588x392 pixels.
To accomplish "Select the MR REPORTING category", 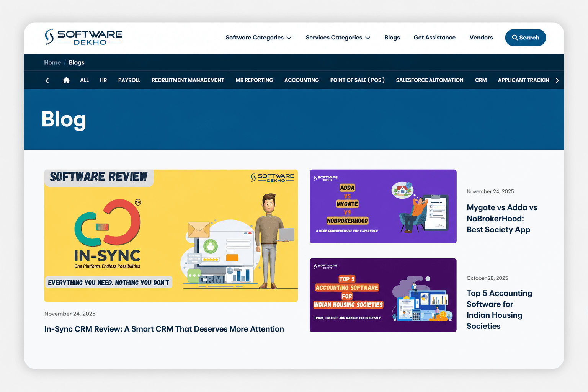I will click(255, 80).
